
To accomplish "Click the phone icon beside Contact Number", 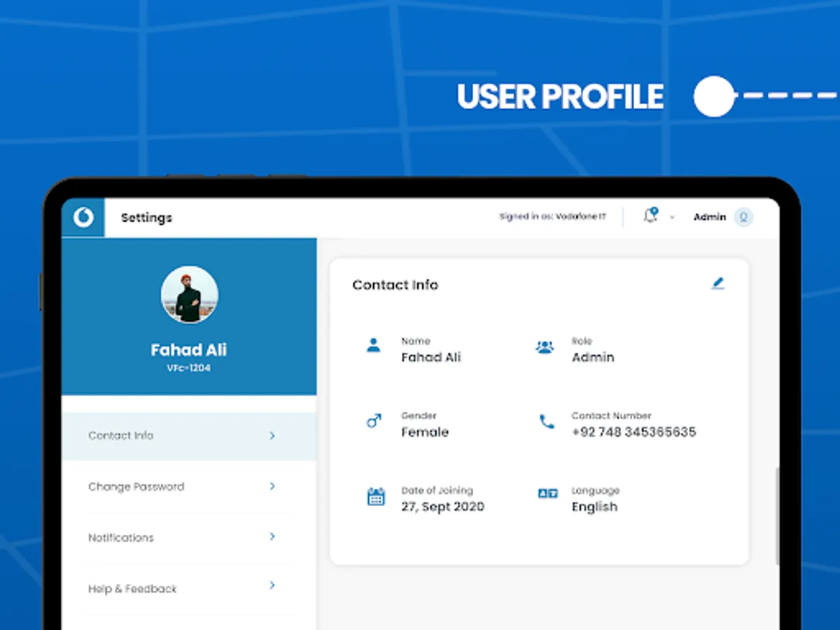I will pos(546,421).
